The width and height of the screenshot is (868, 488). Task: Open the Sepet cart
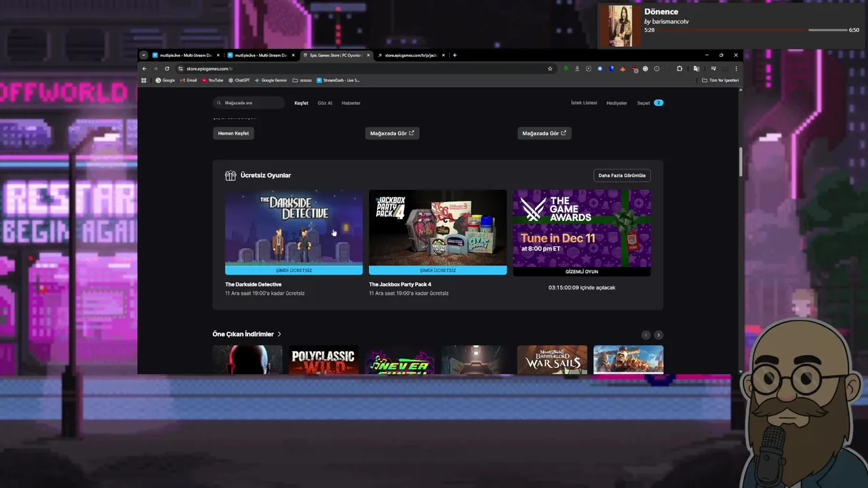click(x=643, y=103)
